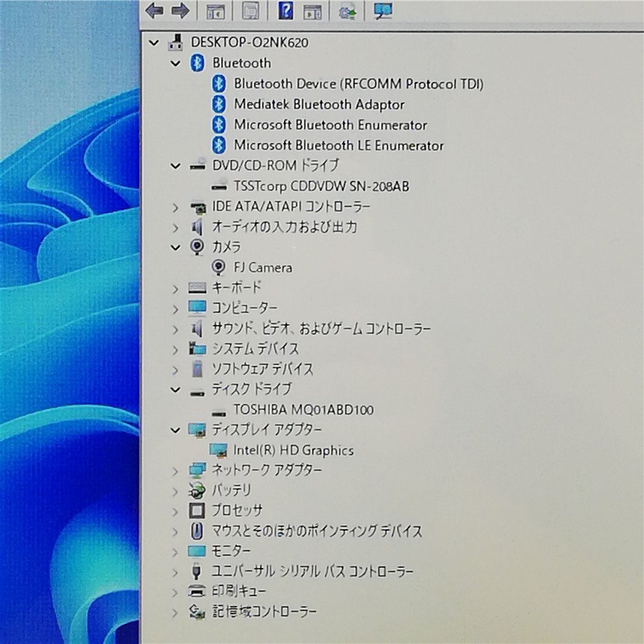Click the Back arrow toolbar icon
This screenshot has height=644, width=644.
(x=155, y=11)
